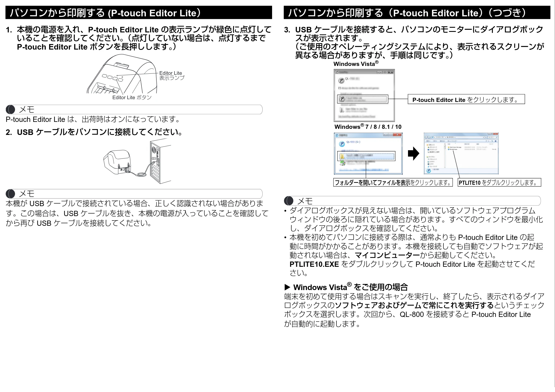Choose the highlighted open-folder option in Windows 7 dialog
The width and height of the screenshot is (555, 392).
[367, 157]
